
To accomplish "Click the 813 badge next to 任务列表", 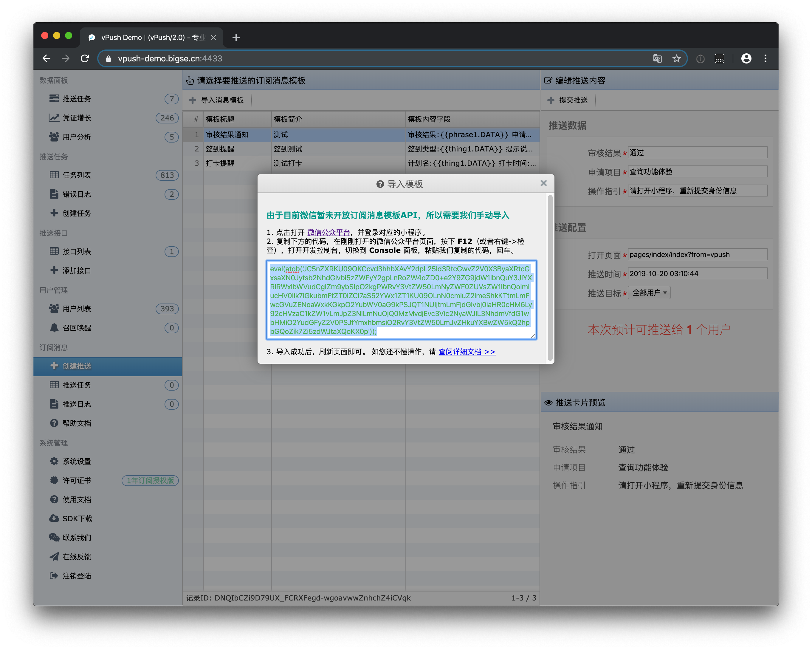I will (x=167, y=175).
